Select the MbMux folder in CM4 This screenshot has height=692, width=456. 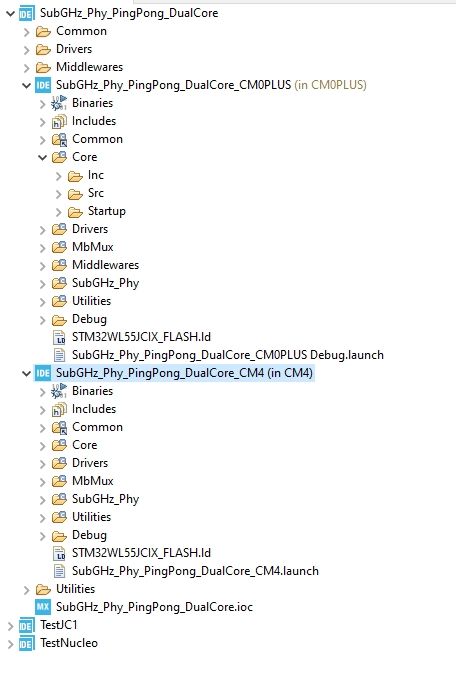point(93,481)
